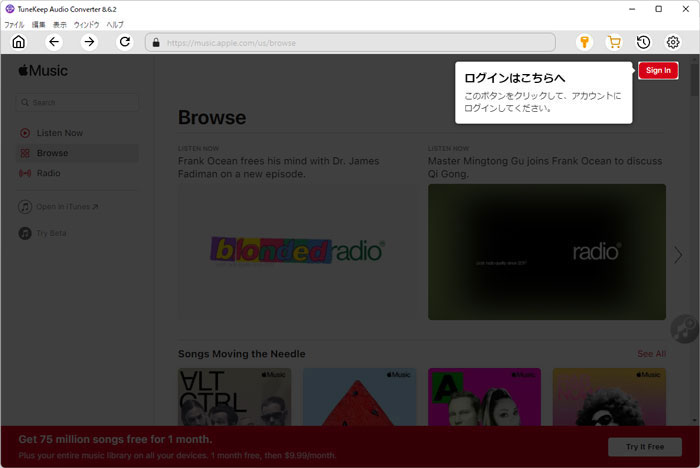The image size is (700, 468).
Task: Click the lock icon in address bar
Action: [x=156, y=43]
